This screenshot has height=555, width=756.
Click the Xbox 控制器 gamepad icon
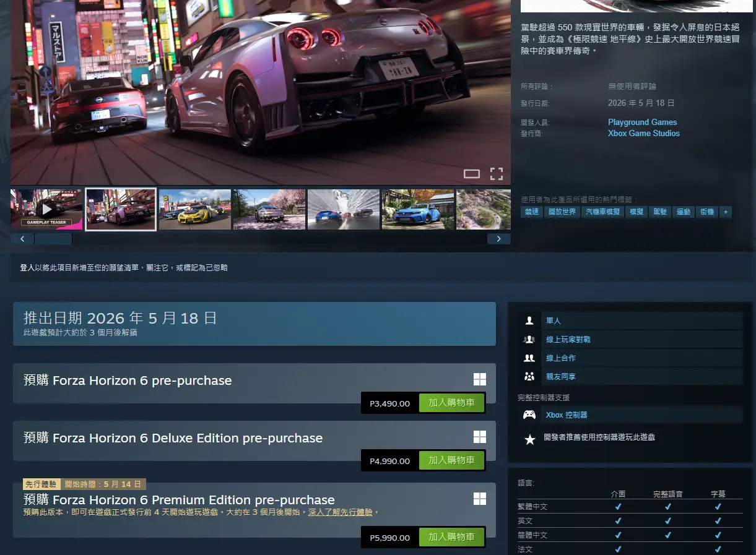pyautogui.click(x=529, y=415)
